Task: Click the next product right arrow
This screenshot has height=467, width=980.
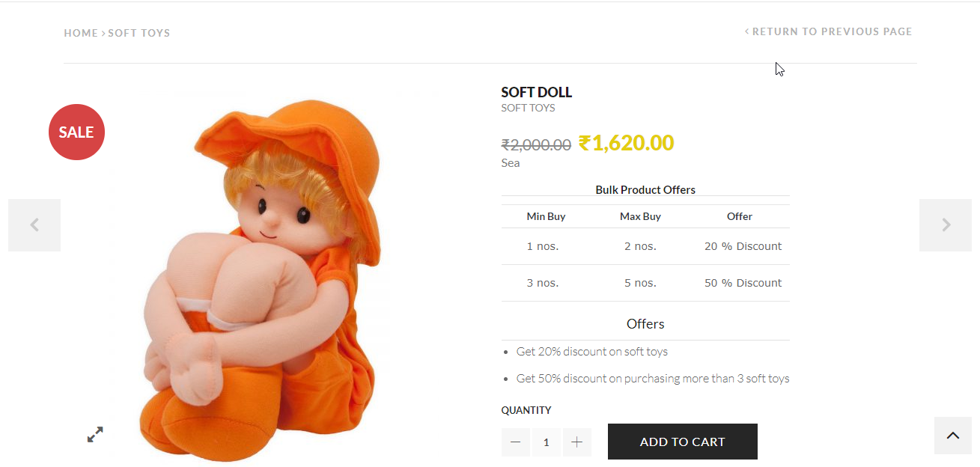Action: coord(946,225)
